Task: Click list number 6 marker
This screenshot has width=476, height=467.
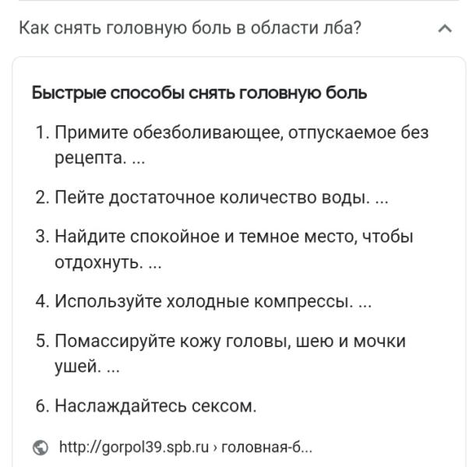Action: click(x=43, y=406)
